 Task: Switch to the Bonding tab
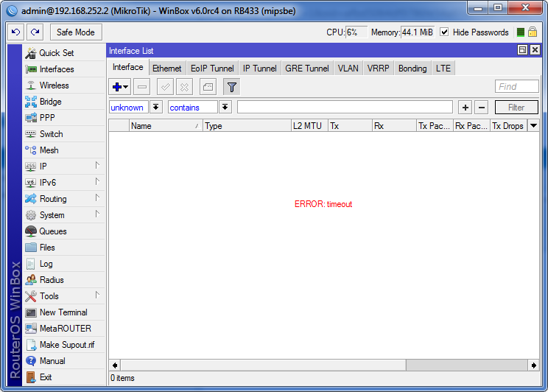[412, 69]
